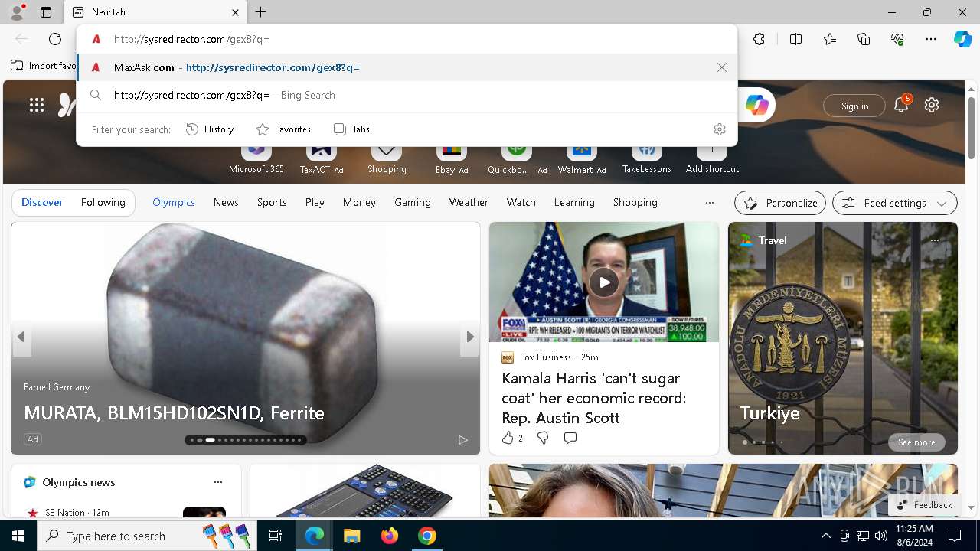Open TakeLessons shortcut
The width and height of the screenshot is (980, 551).
(647, 159)
